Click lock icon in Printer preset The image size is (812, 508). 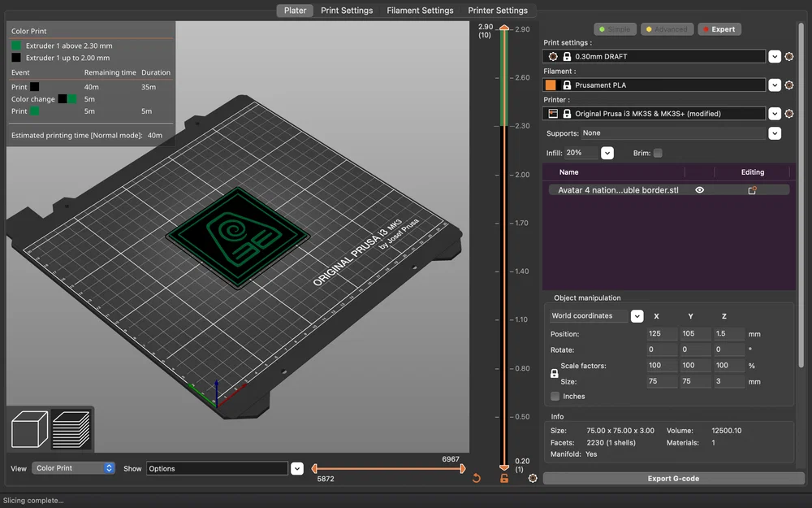[567, 114]
